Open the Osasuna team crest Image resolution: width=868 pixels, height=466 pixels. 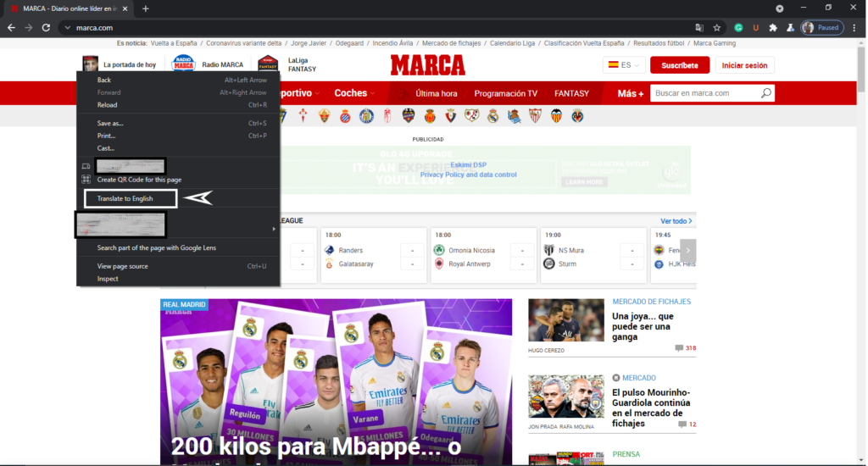[451, 116]
